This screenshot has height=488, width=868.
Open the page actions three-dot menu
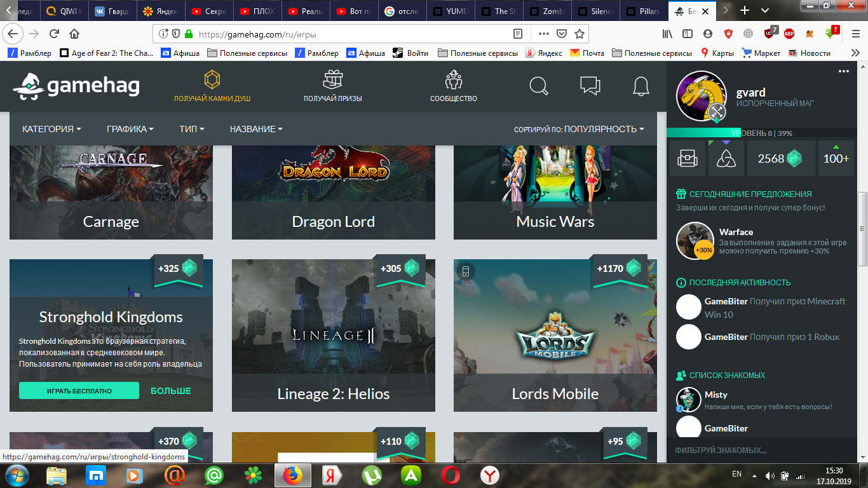click(x=543, y=34)
